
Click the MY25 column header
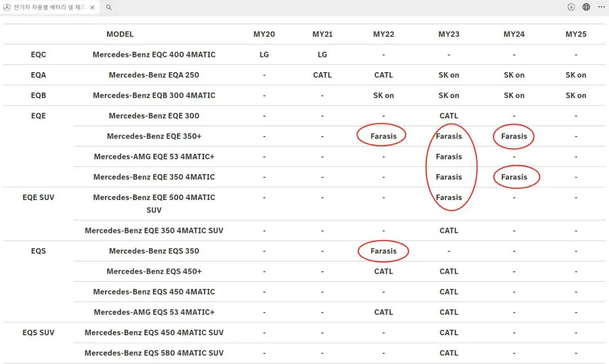[576, 34]
